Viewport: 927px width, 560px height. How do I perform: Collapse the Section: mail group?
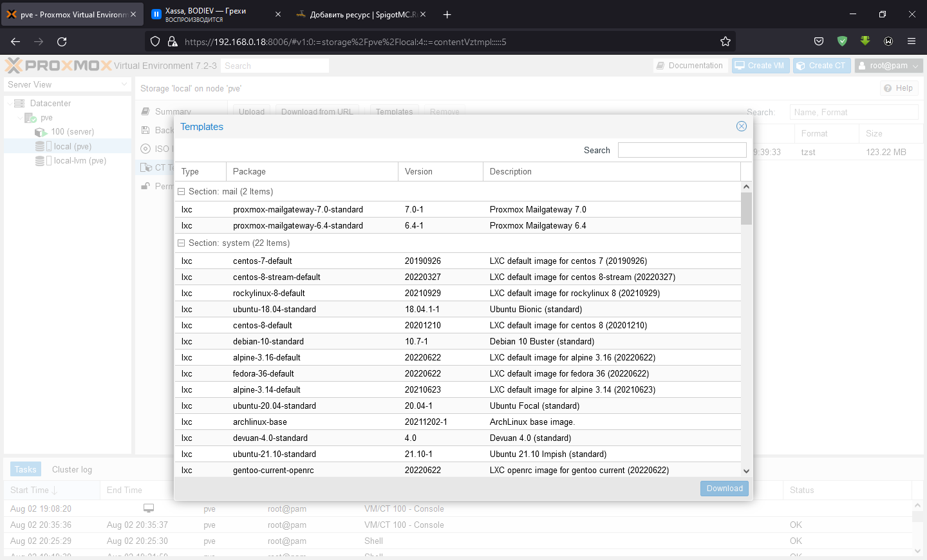(x=182, y=192)
